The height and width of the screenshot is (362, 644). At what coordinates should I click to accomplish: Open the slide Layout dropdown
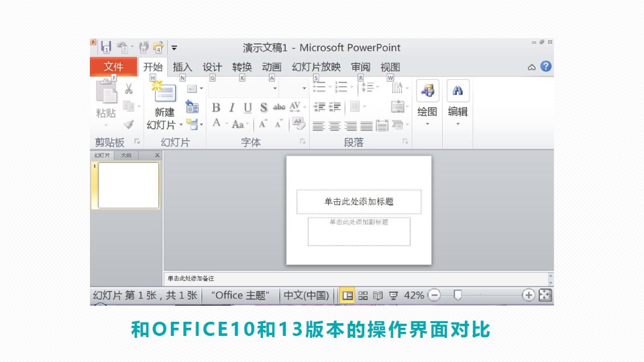pos(195,88)
